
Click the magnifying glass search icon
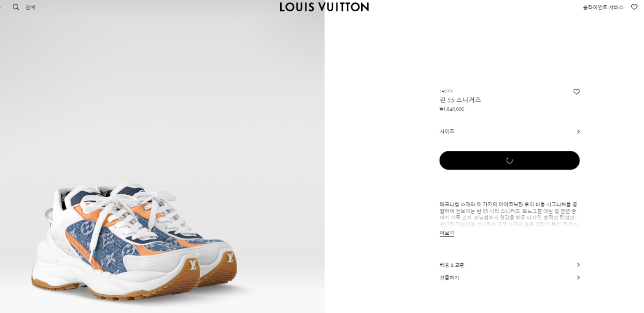click(x=16, y=7)
